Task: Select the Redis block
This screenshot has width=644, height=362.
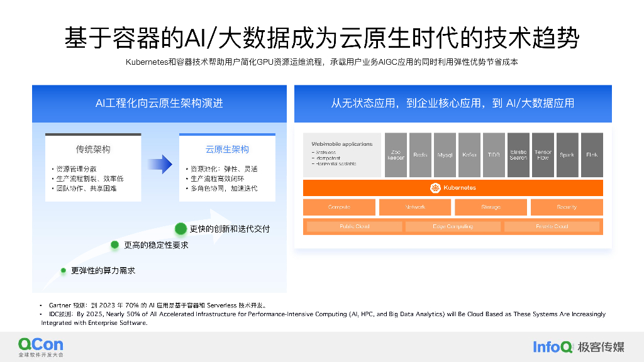Action: 420,155
